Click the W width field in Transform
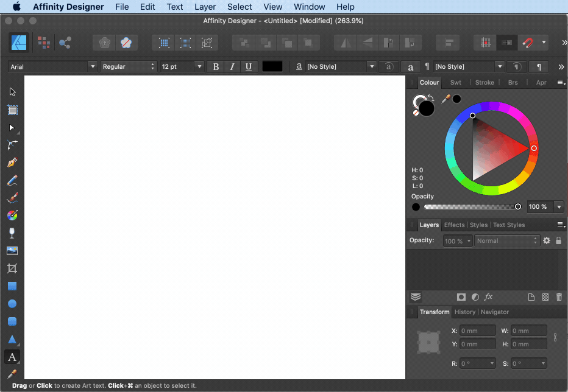 (528, 331)
